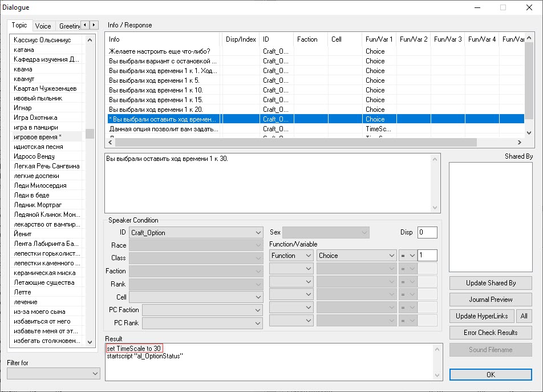Click the topic list scrollbar thumb
The height and width of the screenshot is (392, 543).
coord(90,134)
